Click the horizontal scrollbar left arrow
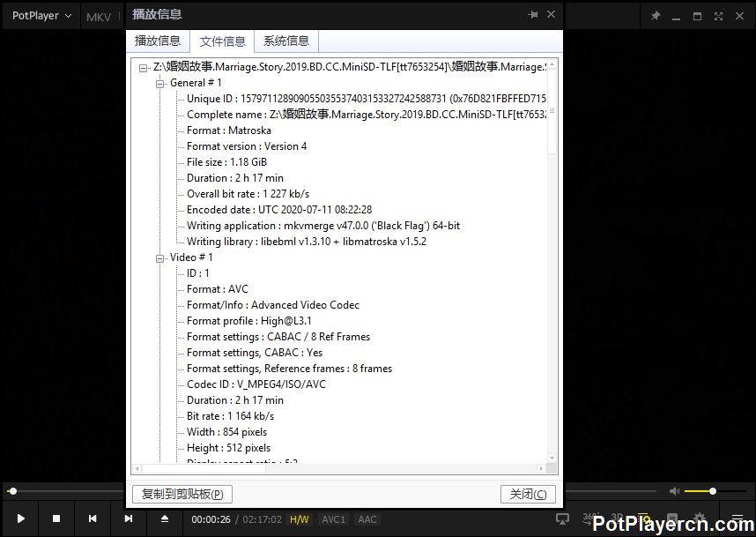Image resolution: width=756 pixels, height=537 pixels. (x=137, y=468)
